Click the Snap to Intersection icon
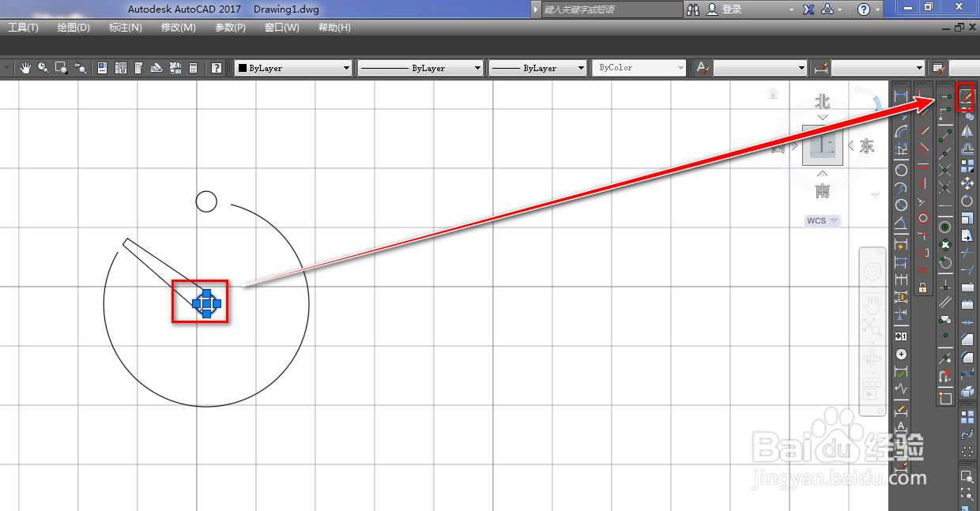This screenshot has height=511, width=980. pos(945,170)
